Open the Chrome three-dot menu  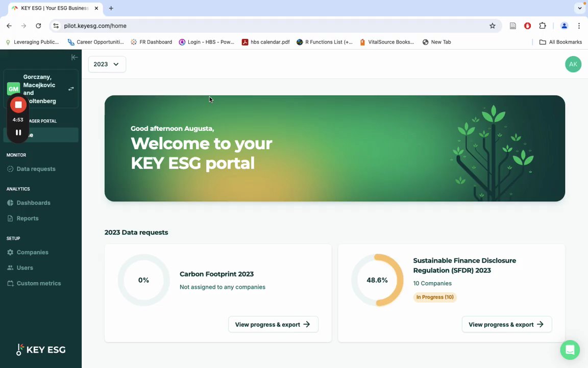(x=579, y=26)
